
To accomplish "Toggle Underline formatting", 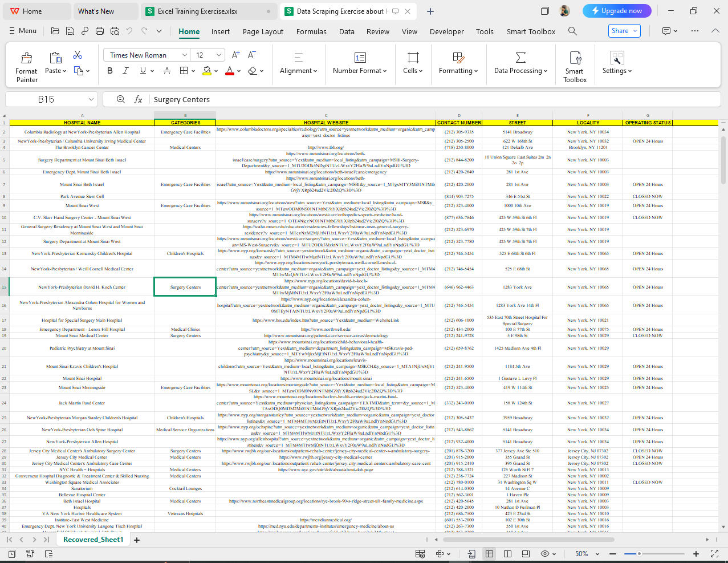I will (143, 71).
